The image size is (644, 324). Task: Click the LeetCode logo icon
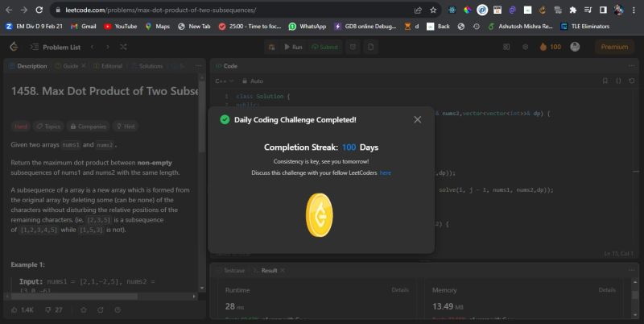[x=14, y=47]
